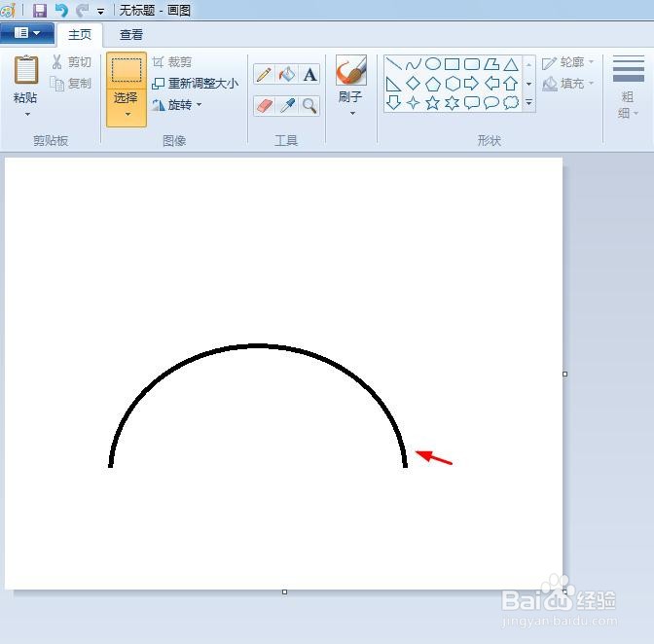Open the Paint application file menu button
Viewport: 654px width, 644px height.
coord(27,33)
